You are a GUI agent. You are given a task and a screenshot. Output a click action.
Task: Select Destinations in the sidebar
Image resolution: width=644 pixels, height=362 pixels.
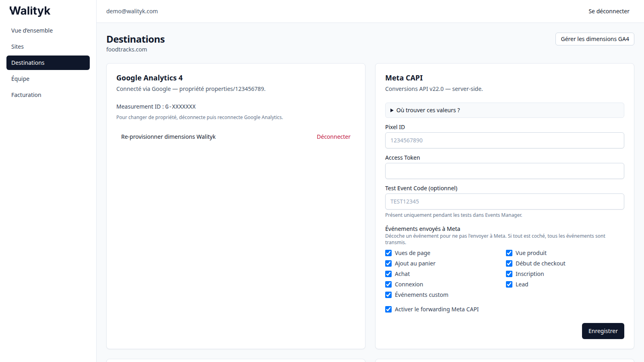coord(48,63)
